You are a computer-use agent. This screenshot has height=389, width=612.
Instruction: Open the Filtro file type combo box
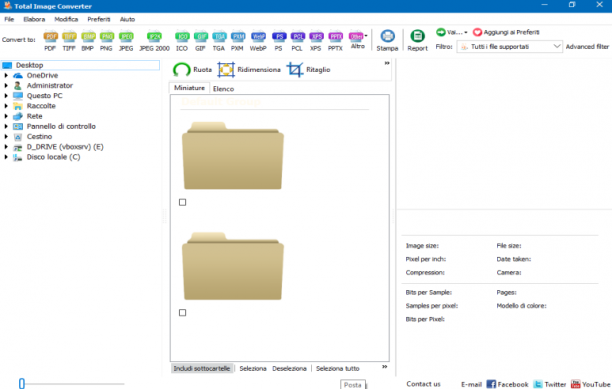pos(510,47)
